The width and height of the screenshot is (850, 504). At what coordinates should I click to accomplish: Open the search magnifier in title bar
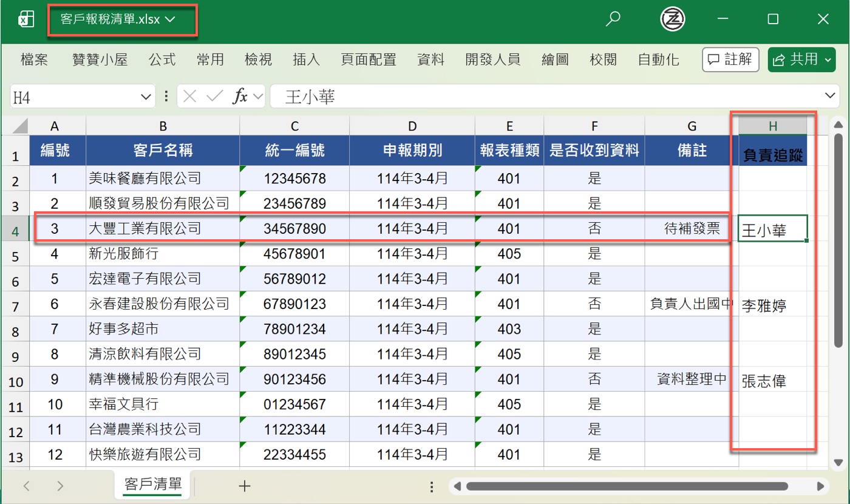(613, 19)
